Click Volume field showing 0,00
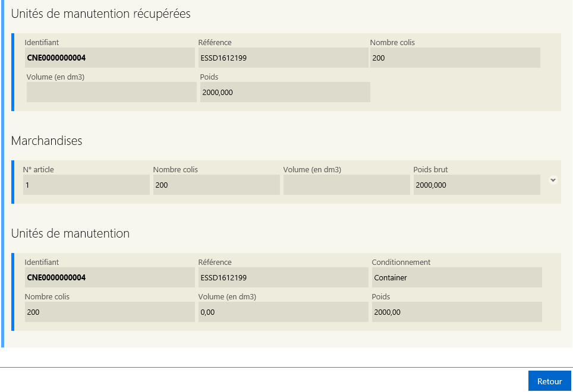Screen dimensions: 573x392 pyautogui.click(x=283, y=312)
